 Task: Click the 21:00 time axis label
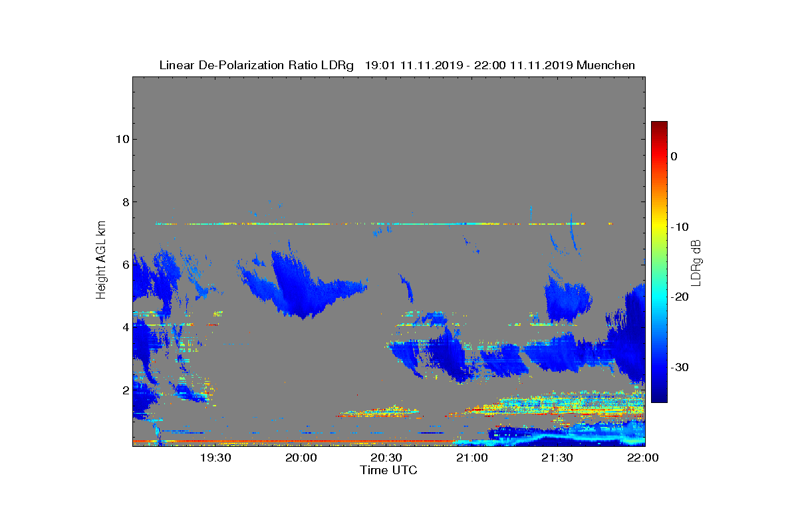pyautogui.click(x=472, y=458)
